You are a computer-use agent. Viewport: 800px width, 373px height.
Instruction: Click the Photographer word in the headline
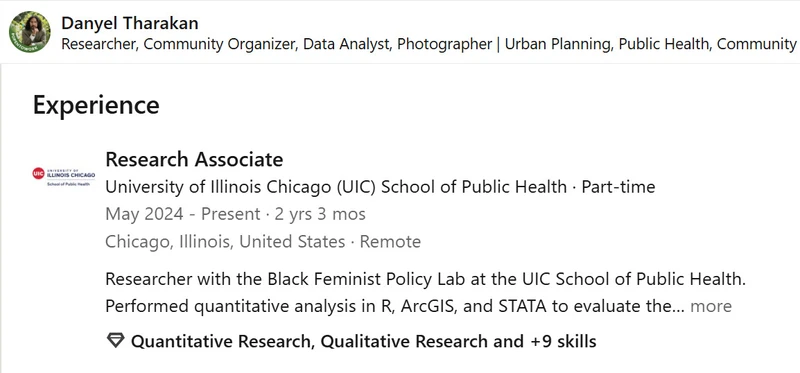pos(444,44)
